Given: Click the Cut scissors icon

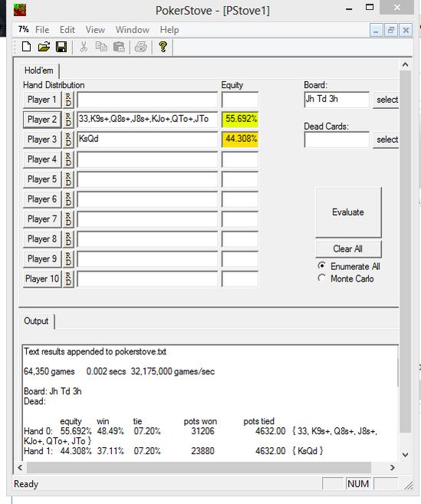Looking at the screenshot, I should (x=84, y=47).
